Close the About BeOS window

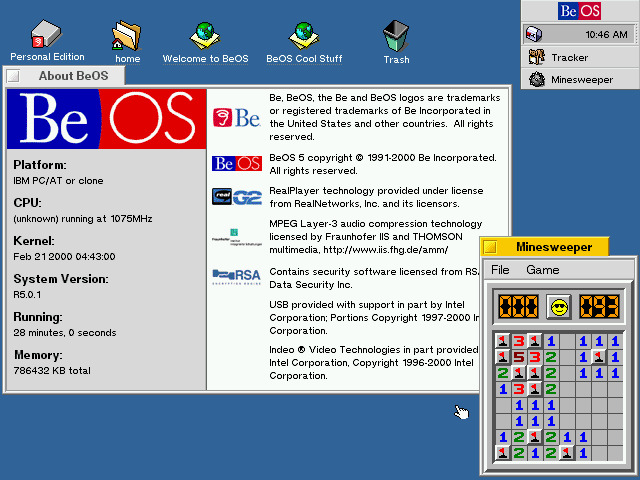click(x=13, y=76)
